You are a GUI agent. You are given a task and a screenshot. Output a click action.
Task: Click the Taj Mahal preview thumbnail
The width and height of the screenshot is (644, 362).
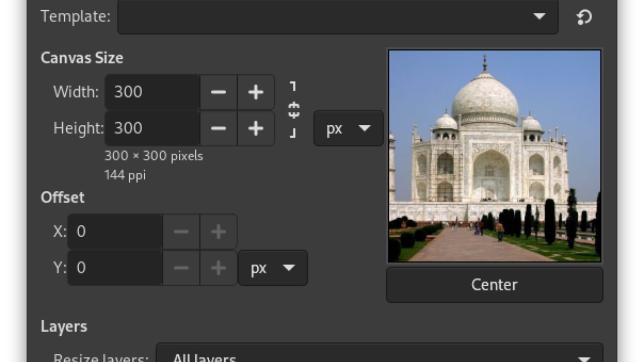[x=495, y=156]
